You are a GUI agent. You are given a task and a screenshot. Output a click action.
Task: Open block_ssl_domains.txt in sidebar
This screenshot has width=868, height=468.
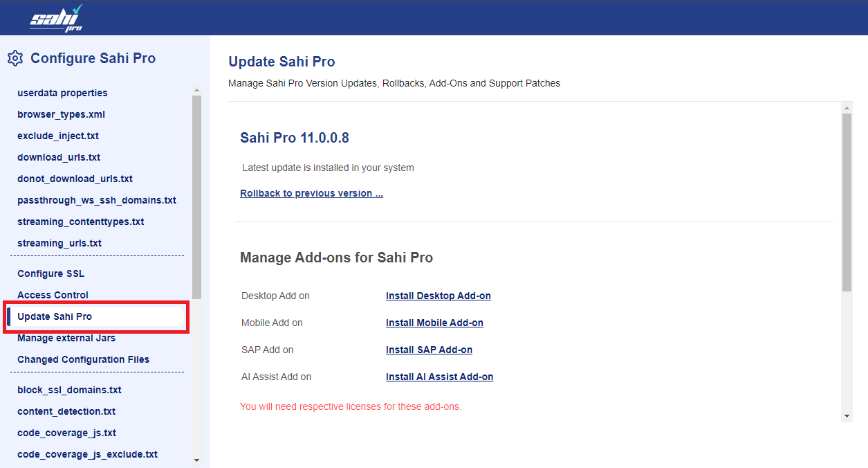point(69,390)
